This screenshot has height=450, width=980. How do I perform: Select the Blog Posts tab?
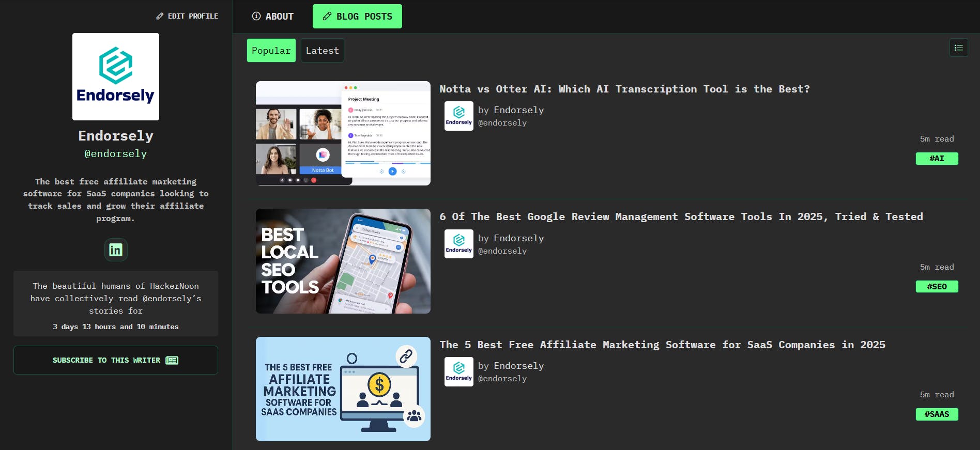[357, 17]
